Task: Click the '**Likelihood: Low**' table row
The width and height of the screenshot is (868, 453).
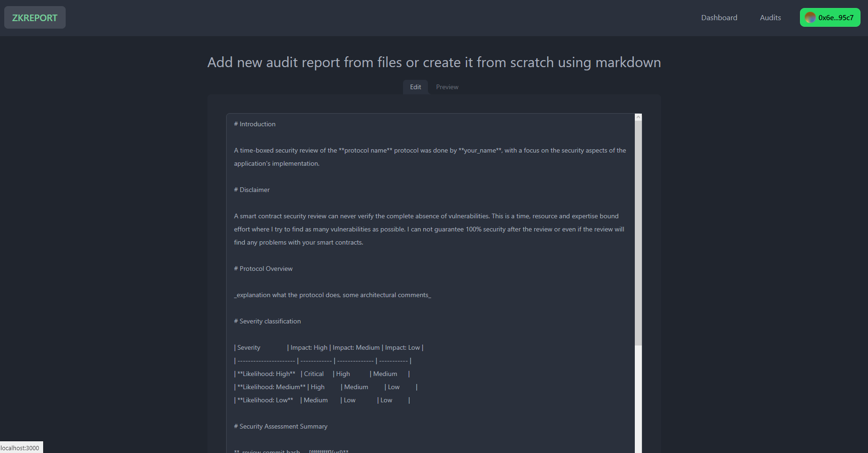Action: [322, 400]
